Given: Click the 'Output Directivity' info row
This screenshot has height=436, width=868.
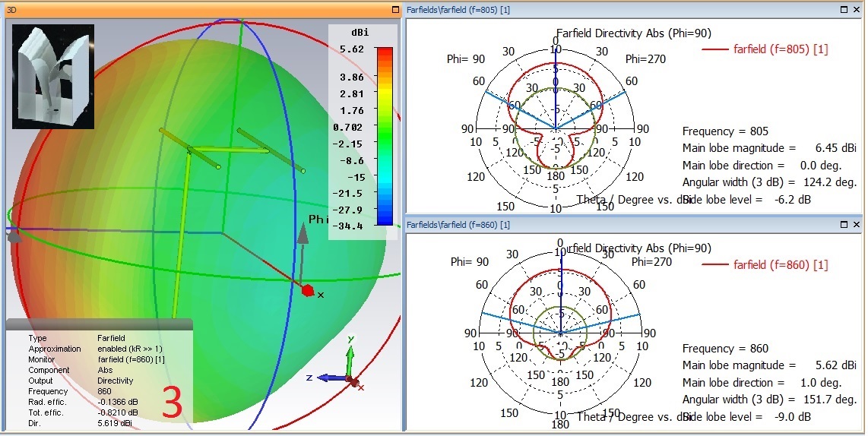Looking at the screenshot, I should tap(81, 381).
